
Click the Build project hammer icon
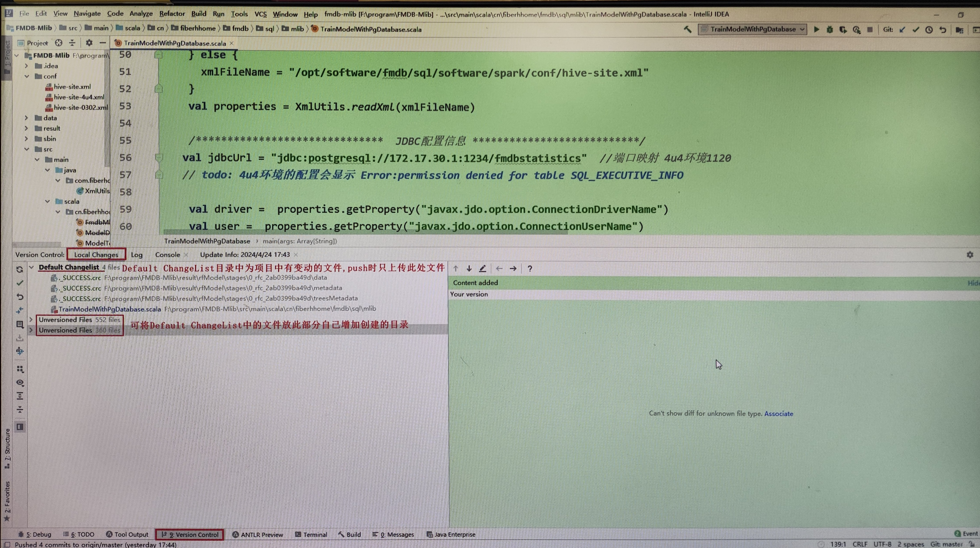pyautogui.click(x=687, y=29)
